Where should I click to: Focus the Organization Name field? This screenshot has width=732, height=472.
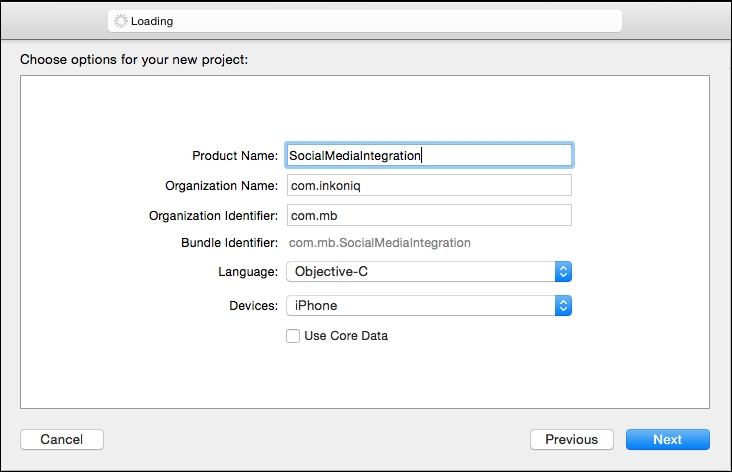(428, 186)
